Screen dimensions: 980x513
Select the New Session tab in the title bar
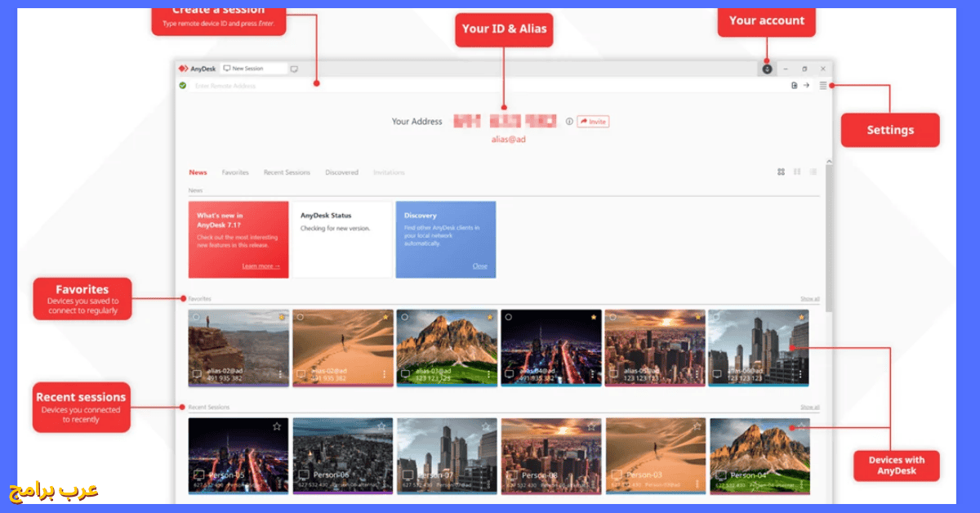[254, 69]
